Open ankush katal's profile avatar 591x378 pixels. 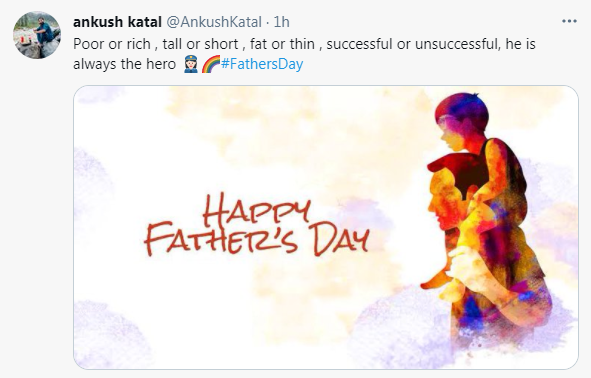click(37, 35)
